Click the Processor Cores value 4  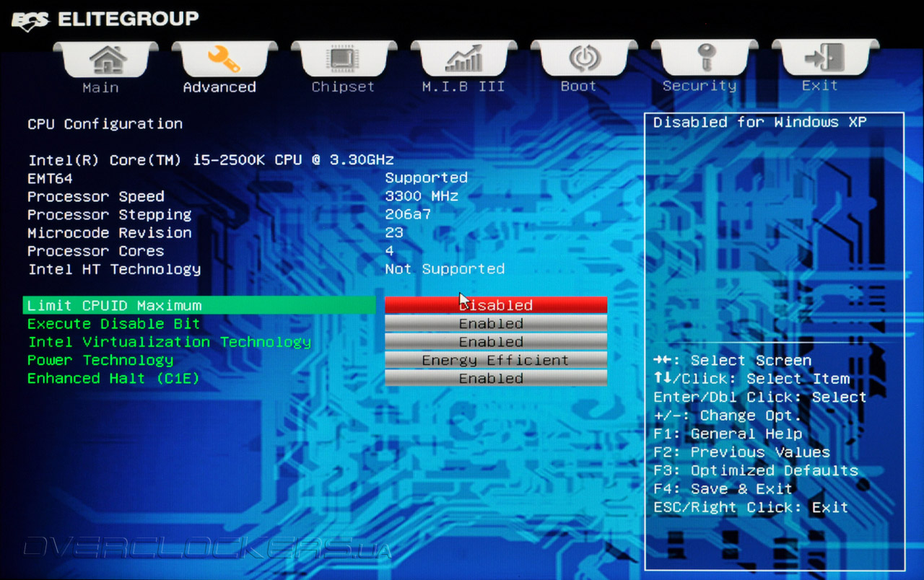[390, 251]
